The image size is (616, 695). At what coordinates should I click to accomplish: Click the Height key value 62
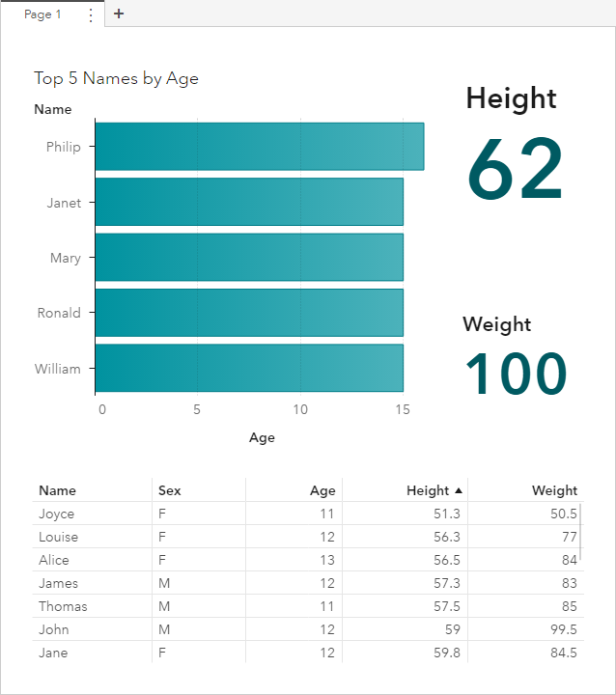pyautogui.click(x=515, y=170)
